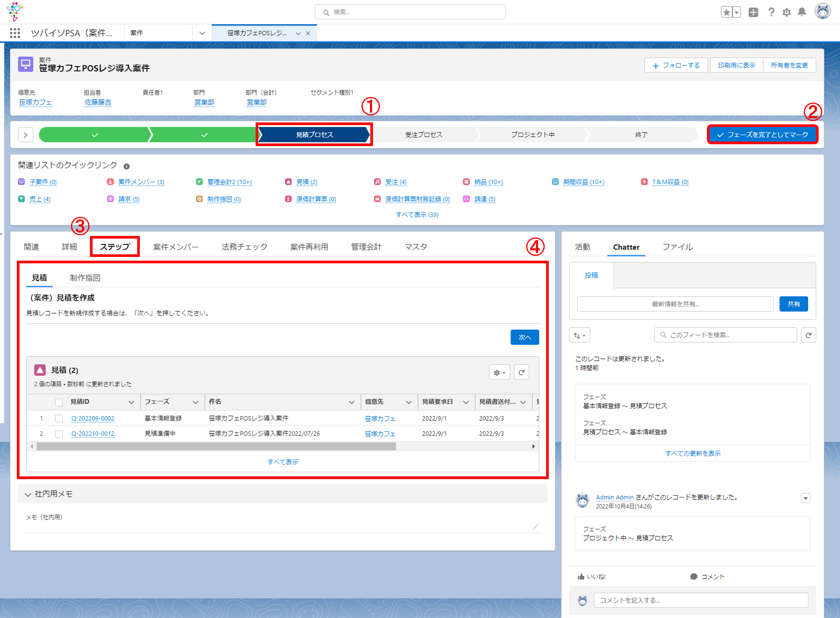Select the 受注プロセス stage in path
Viewport: 840px width, 618px height.
point(424,134)
